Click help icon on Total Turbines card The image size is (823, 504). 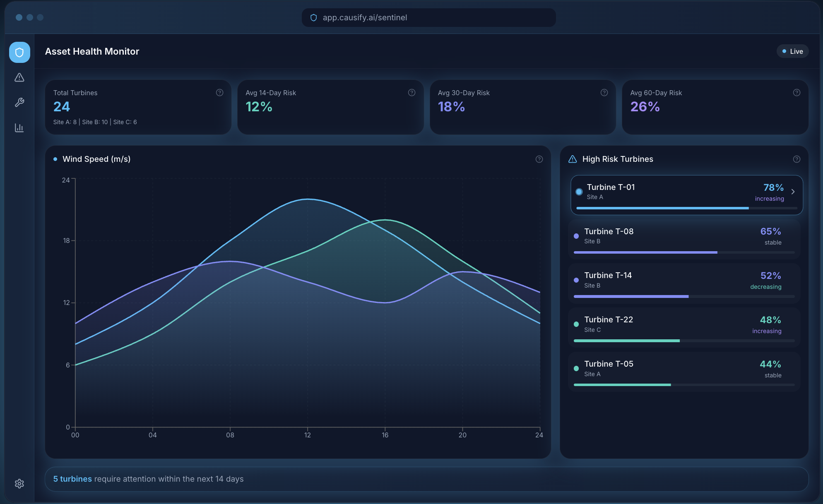[219, 93]
